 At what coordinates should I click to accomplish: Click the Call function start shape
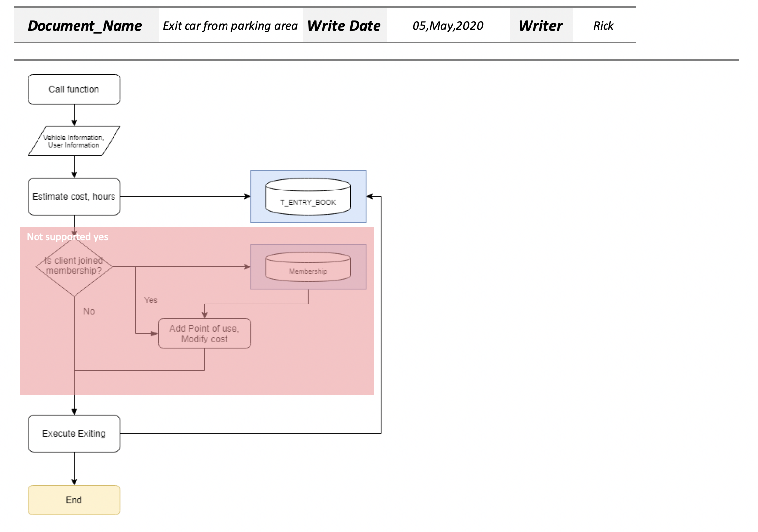click(x=74, y=89)
